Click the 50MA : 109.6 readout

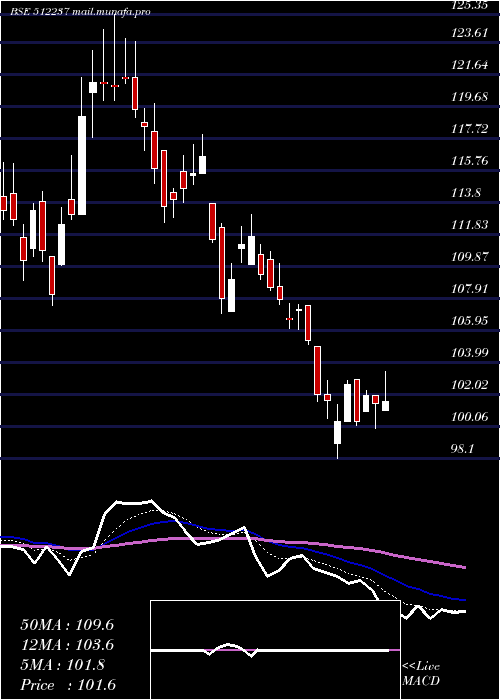click(67, 625)
